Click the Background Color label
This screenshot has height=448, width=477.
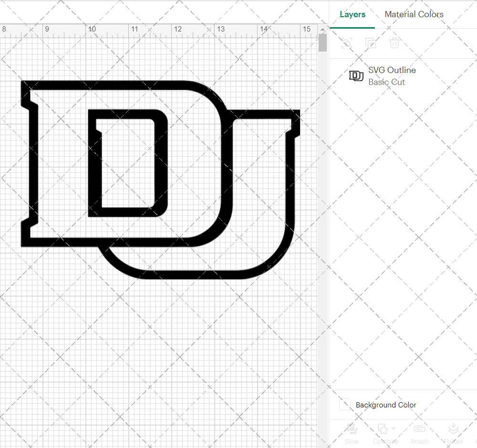(386, 405)
